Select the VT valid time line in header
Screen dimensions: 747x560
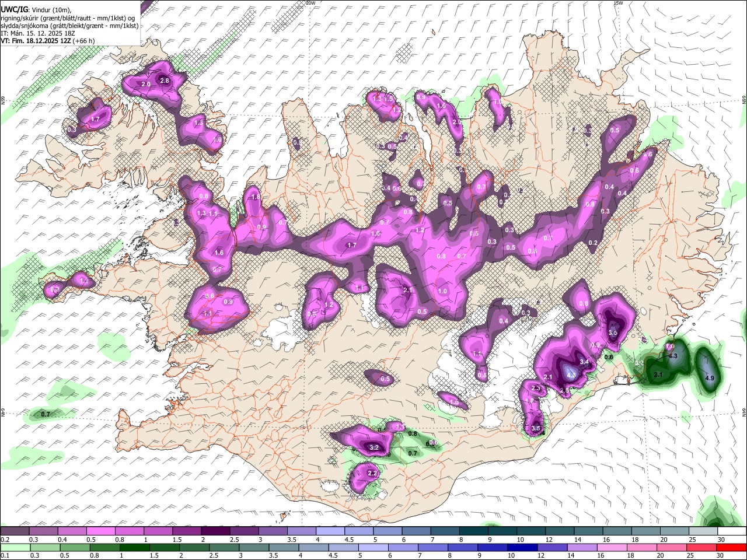pos(47,41)
